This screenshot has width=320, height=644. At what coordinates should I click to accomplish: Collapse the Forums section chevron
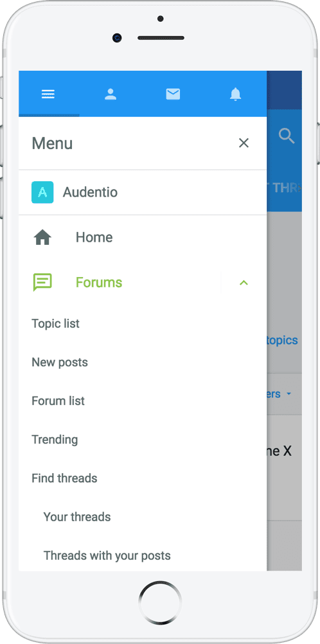pyautogui.click(x=244, y=283)
